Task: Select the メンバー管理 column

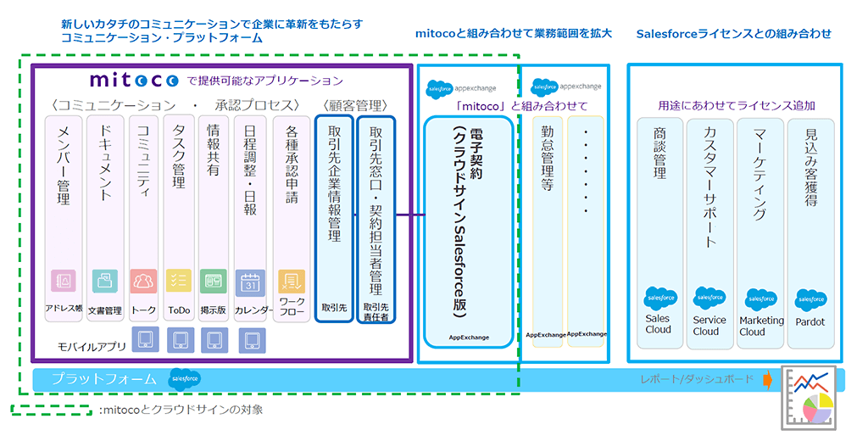Action: [x=64, y=218]
